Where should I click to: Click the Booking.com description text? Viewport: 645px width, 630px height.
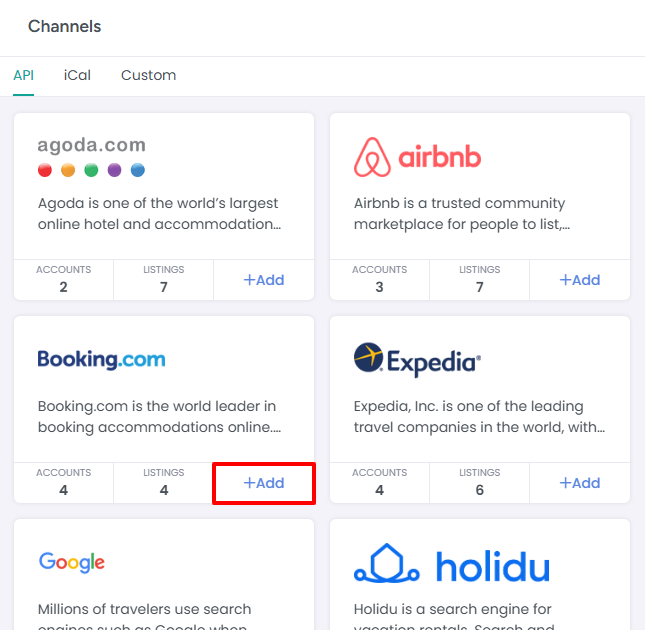click(160, 417)
